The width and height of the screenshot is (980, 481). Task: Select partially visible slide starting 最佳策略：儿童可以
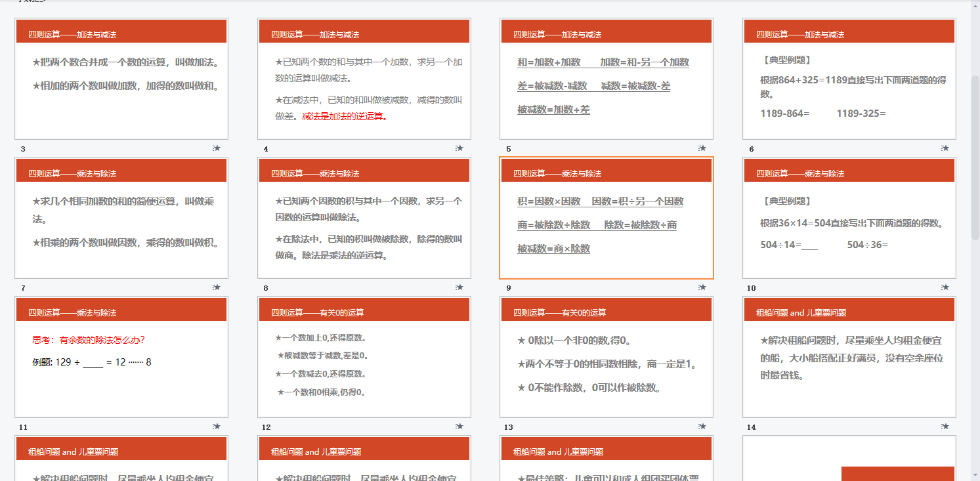[607, 459]
